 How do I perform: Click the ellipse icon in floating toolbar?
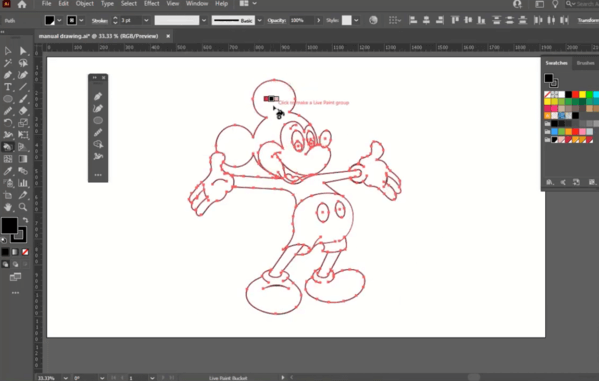point(98,120)
